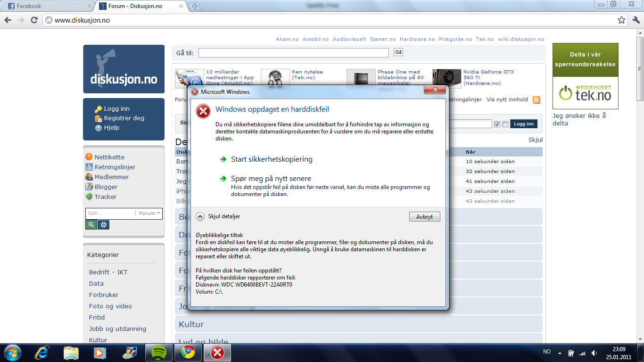Bookmark page with star icon
644x362 pixels.
(x=622, y=20)
